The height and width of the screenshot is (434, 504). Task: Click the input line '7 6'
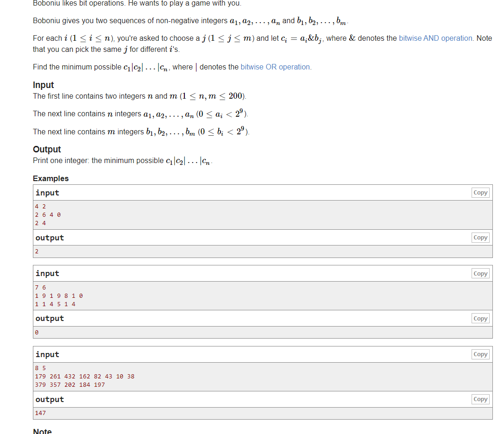(40, 288)
